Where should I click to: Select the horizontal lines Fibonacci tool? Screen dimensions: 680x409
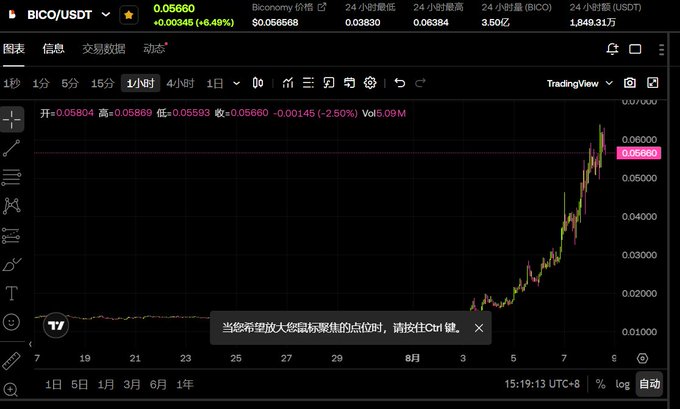tap(11, 177)
